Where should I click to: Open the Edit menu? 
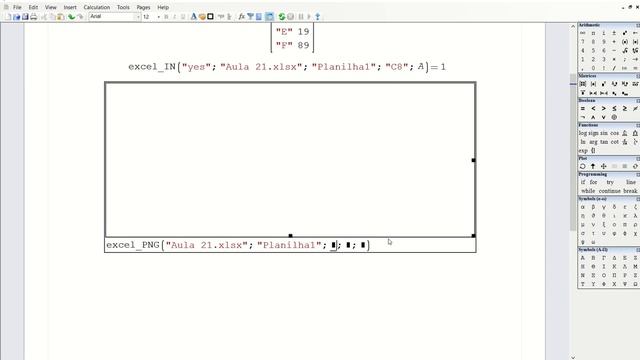coord(33,7)
